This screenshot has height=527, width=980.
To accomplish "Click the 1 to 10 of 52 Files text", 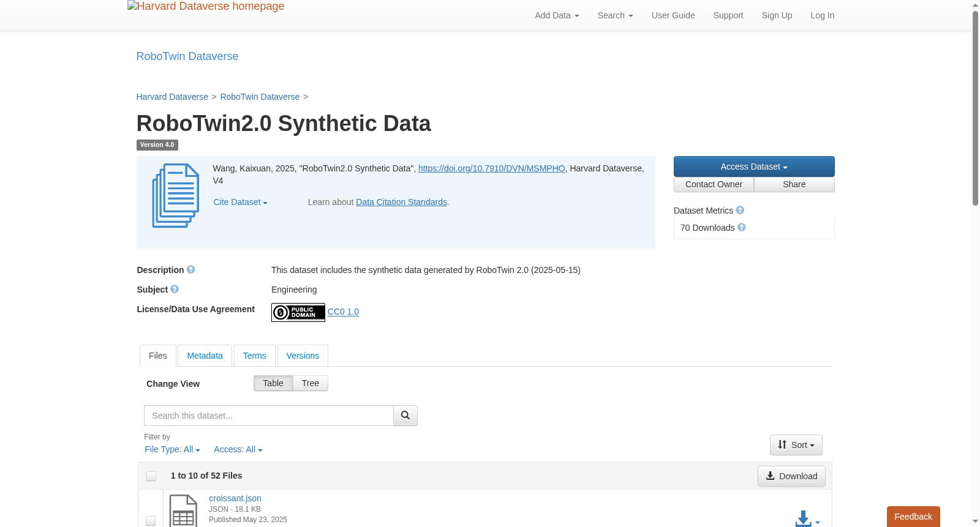I will (x=206, y=476).
